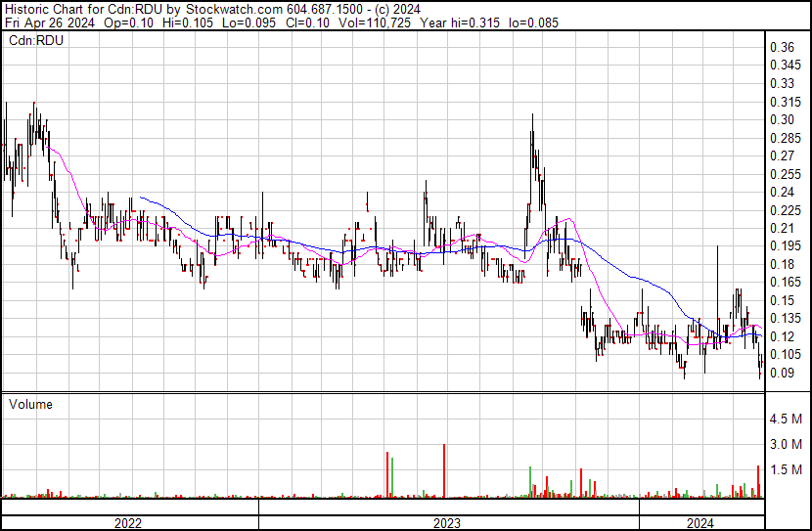Viewport: 812px width, 531px height.
Task: Click the 0.15 price axis label
Action: click(782, 300)
